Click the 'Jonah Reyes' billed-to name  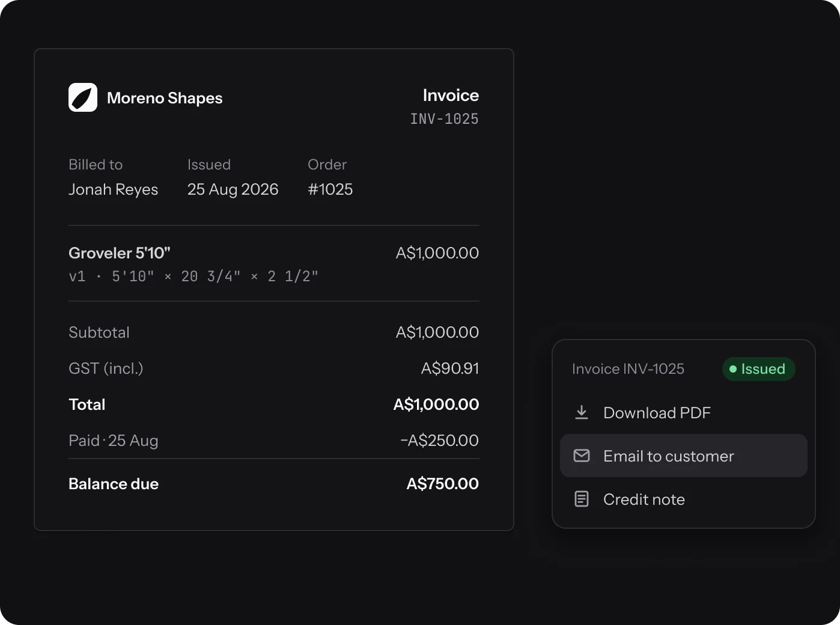pos(114,189)
